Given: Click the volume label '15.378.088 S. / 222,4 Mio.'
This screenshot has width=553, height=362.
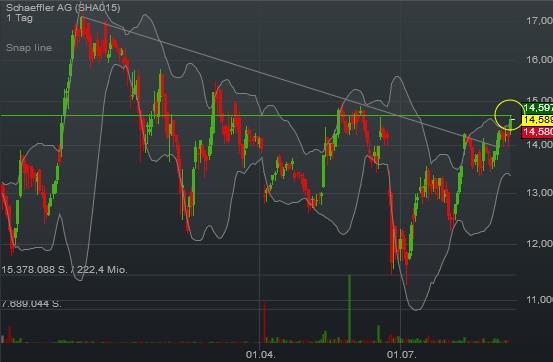Looking at the screenshot, I should click(64, 270).
